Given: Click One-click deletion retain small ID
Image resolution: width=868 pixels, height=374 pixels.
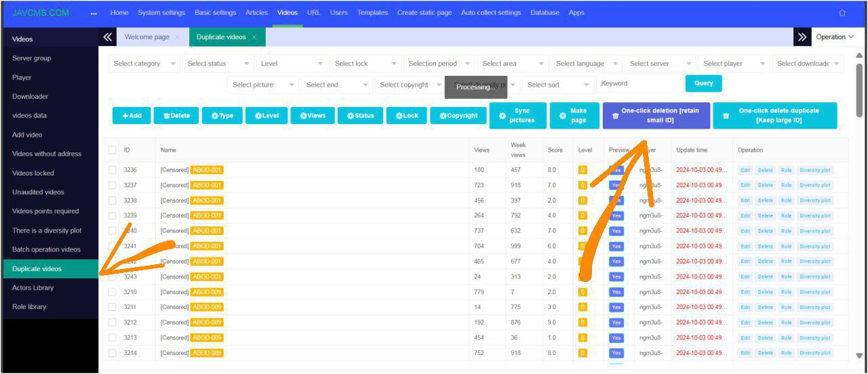Looking at the screenshot, I should point(656,116).
